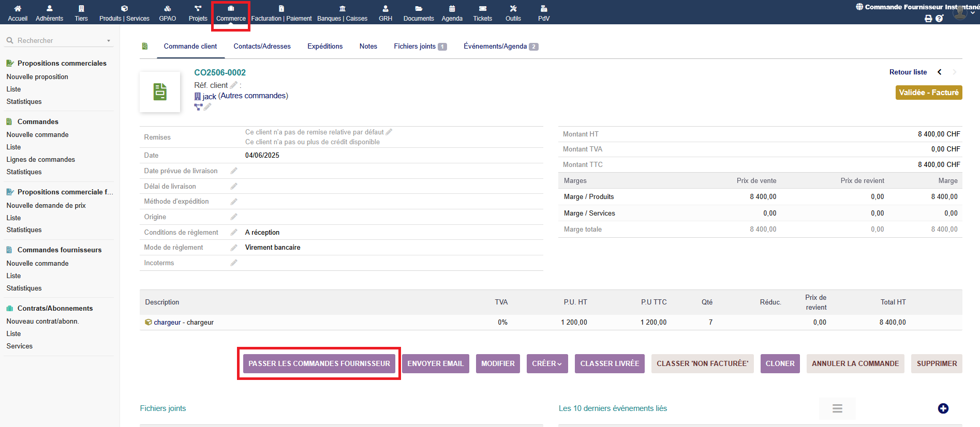Expand the CRÉER dropdown button
Image resolution: width=980 pixels, height=427 pixels.
[x=547, y=363]
